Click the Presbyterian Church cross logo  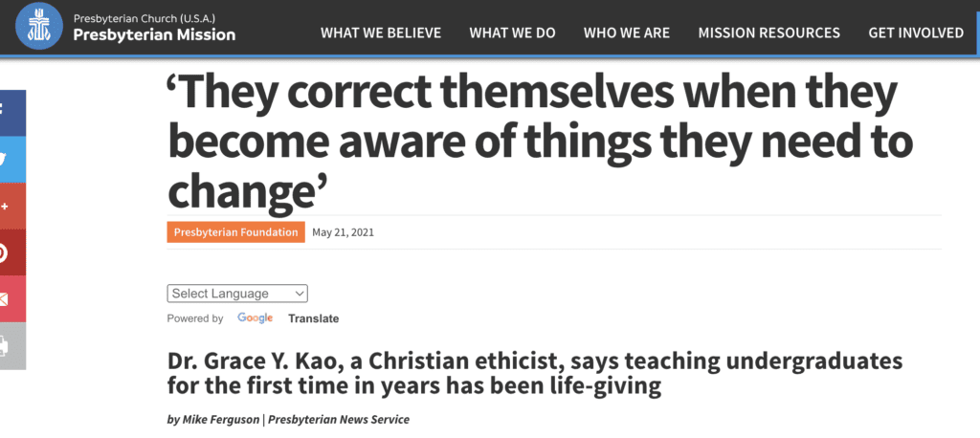tap(38, 27)
